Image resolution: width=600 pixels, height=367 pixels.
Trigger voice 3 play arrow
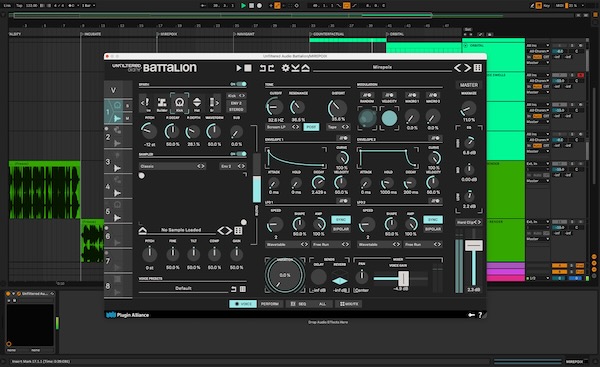pyautogui.click(x=117, y=168)
